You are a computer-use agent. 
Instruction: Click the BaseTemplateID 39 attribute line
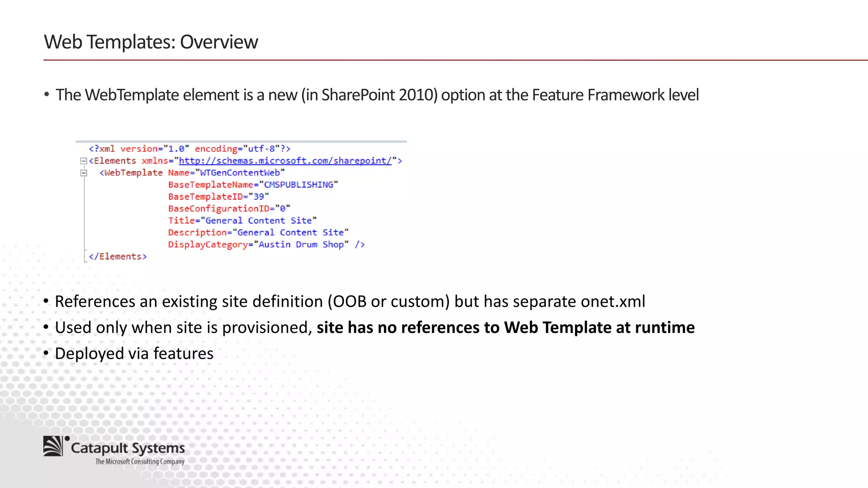point(218,197)
